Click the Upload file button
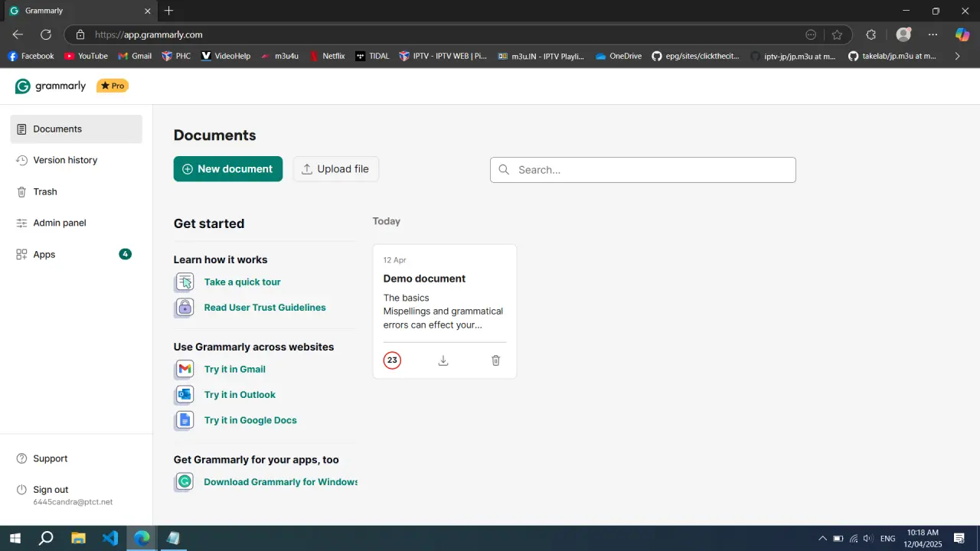The width and height of the screenshot is (980, 551). (x=336, y=169)
